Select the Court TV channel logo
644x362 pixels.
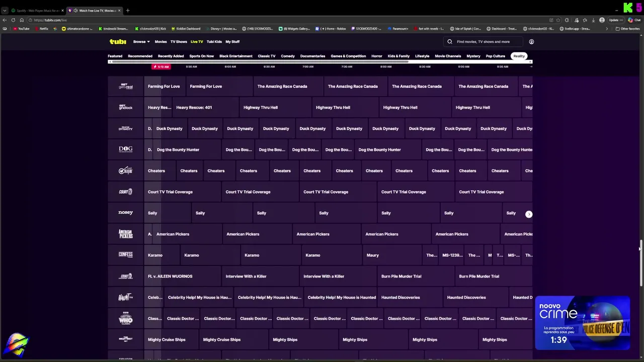tap(126, 192)
